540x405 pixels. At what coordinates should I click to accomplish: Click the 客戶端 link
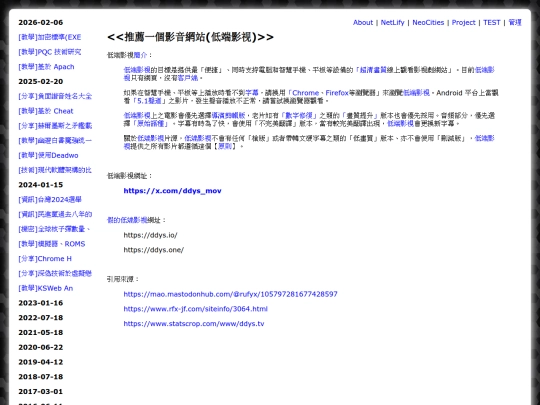(188, 78)
